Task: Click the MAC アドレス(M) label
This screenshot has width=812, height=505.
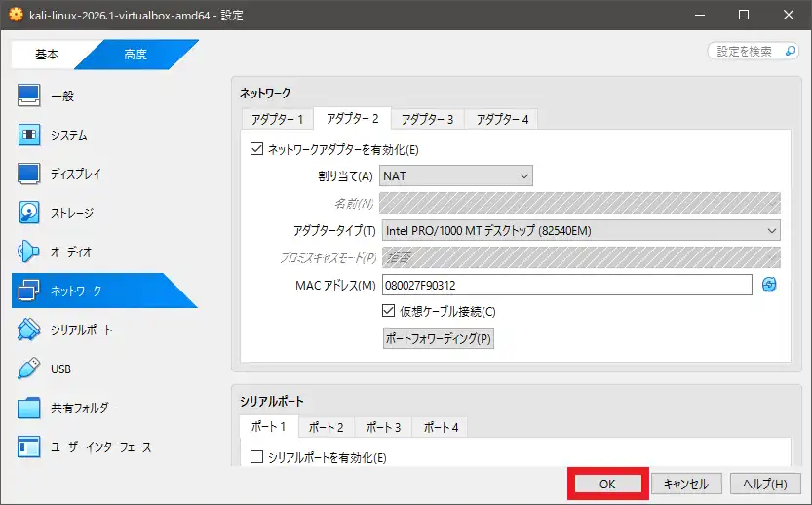Action: pos(335,286)
